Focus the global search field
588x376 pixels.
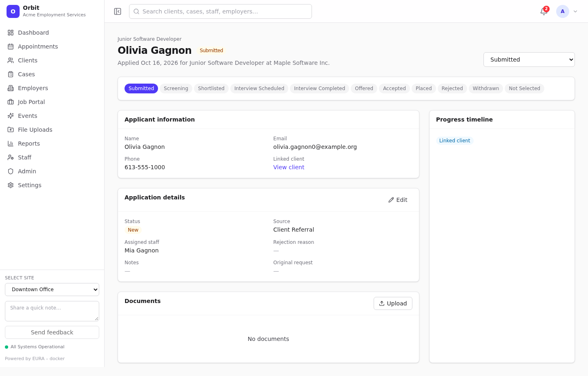[x=220, y=11]
